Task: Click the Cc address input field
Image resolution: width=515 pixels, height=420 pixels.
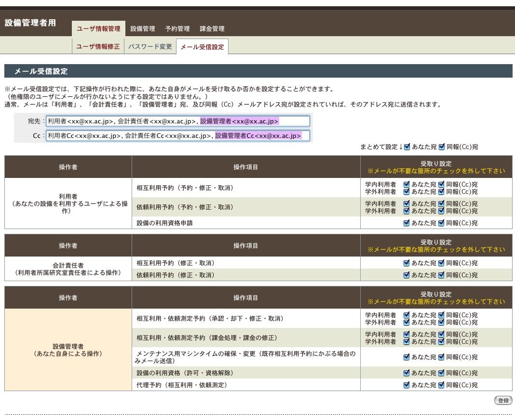Action: 177,136
